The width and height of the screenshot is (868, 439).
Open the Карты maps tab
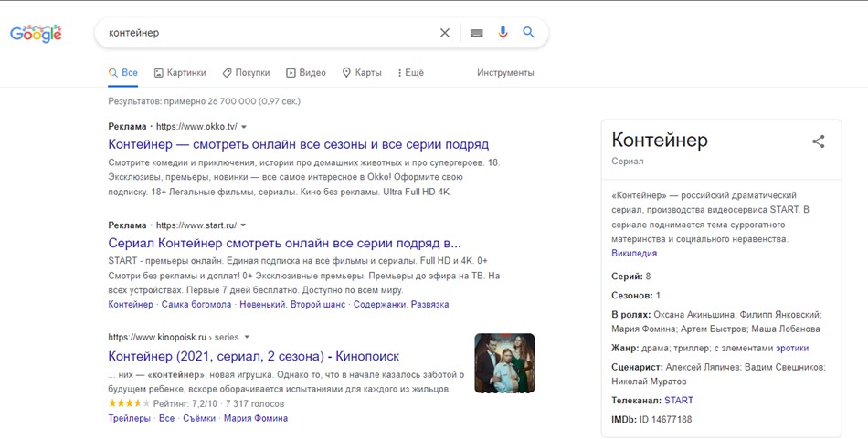362,72
